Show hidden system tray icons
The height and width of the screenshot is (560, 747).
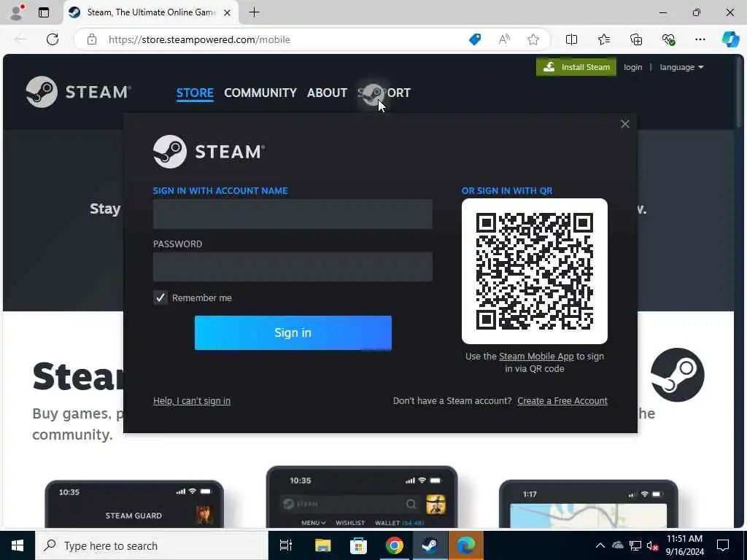600,545
